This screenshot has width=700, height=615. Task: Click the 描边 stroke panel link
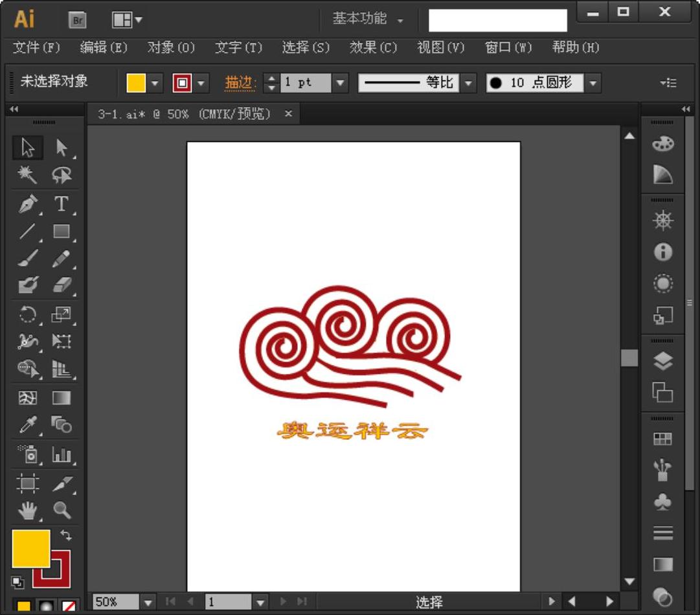tap(240, 82)
